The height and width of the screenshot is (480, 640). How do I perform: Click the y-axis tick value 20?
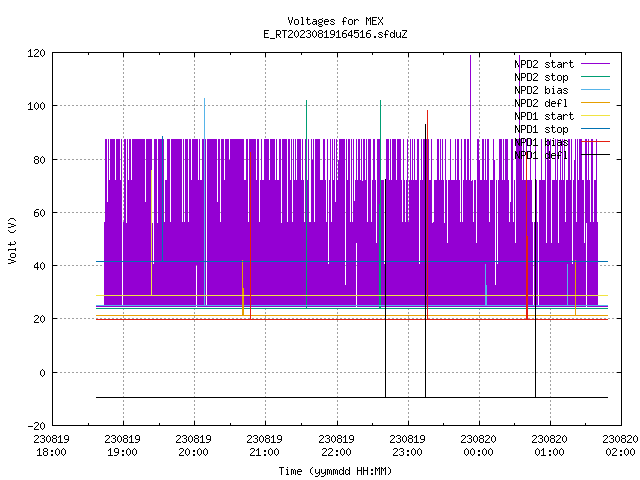click(x=39, y=319)
